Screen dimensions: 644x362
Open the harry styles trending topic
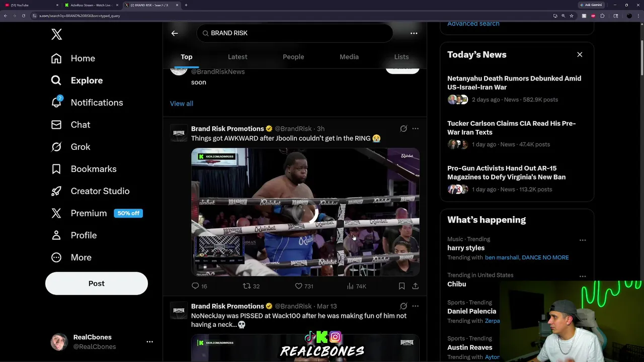click(x=466, y=248)
